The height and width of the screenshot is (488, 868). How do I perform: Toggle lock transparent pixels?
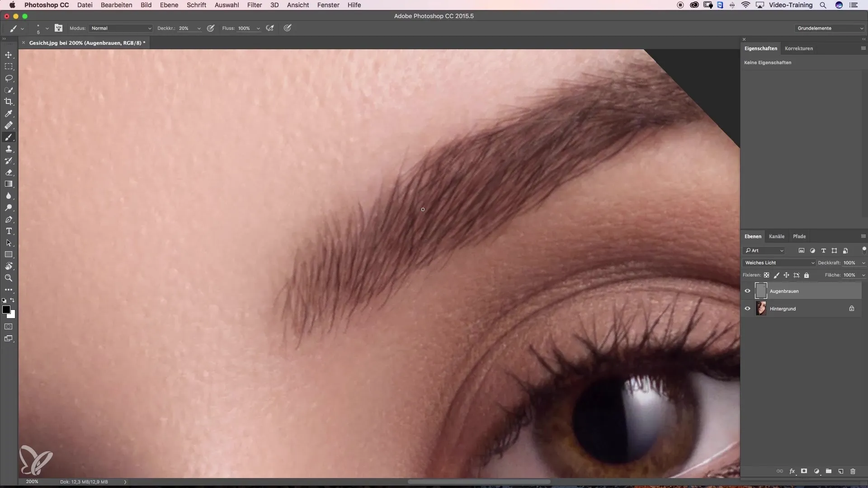pyautogui.click(x=766, y=275)
